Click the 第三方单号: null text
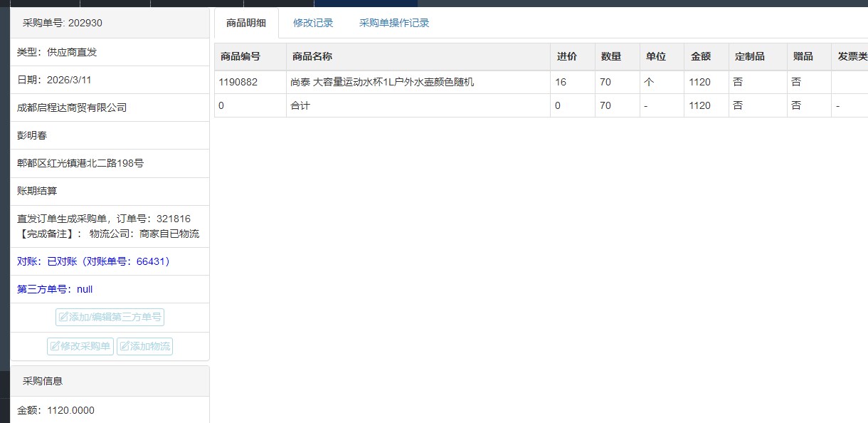 click(55, 289)
